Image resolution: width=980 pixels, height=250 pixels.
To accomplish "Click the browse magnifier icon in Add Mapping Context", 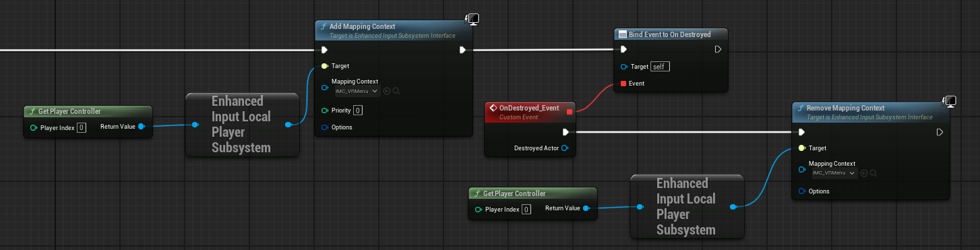I will [x=396, y=91].
